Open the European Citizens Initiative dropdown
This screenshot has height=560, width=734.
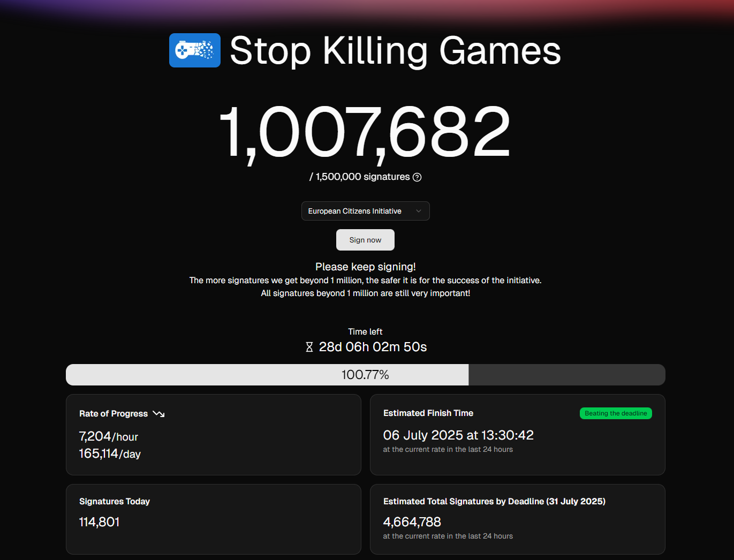[x=366, y=211]
